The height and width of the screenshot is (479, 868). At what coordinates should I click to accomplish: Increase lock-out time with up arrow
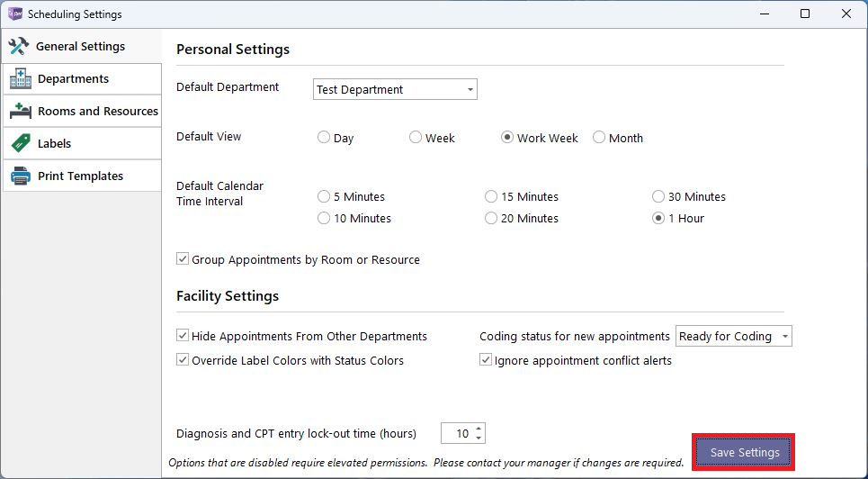(x=479, y=429)
